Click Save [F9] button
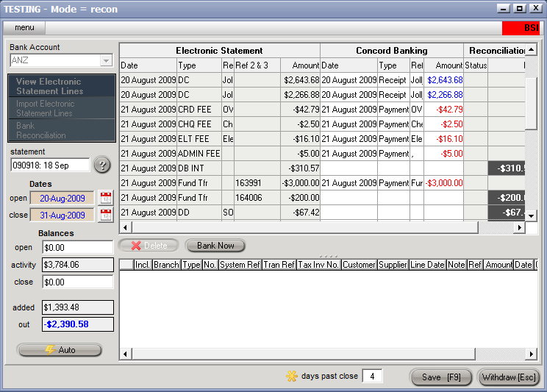The image size is (547, 392). tap(441, 377)
